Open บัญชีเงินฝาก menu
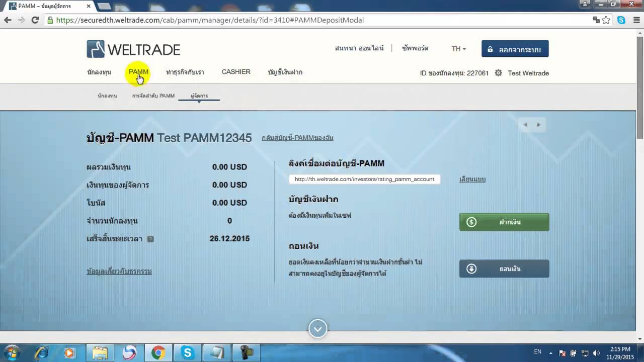644x362 pixels. [x=285, y=72]
